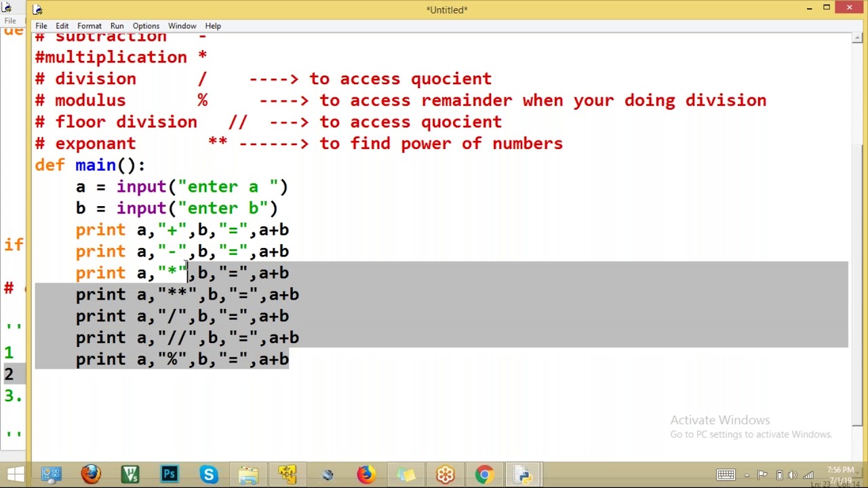Click on 'a = input("enter a ")' line
Image resolution: width=868 pixels, height=488 pixels.
(182, 187)
